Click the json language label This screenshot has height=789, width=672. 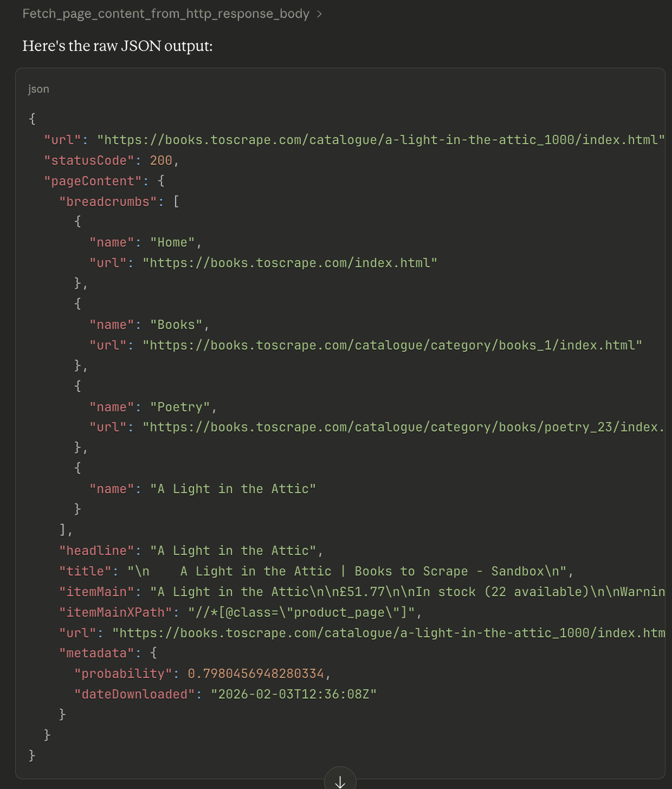[x=38, y=89]
